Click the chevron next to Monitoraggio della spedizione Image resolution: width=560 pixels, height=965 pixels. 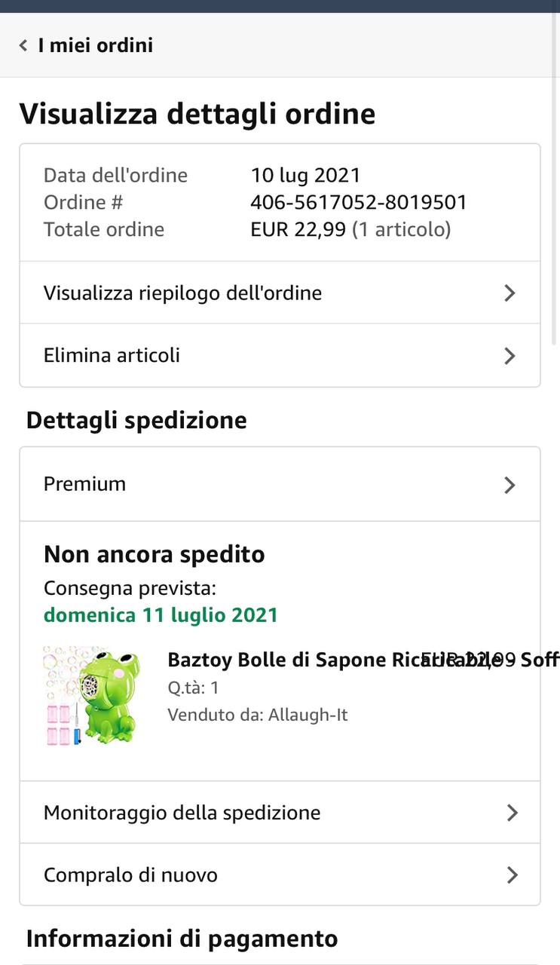(x=512, y=813)
